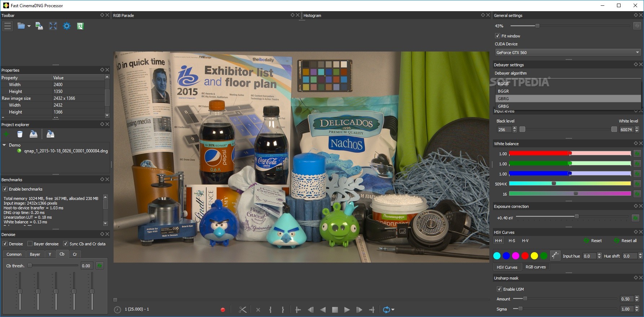The height and width of the screenshot is (317, 644).
Task: Open the CUDA Device dropdown
Action: pos(568,53)
